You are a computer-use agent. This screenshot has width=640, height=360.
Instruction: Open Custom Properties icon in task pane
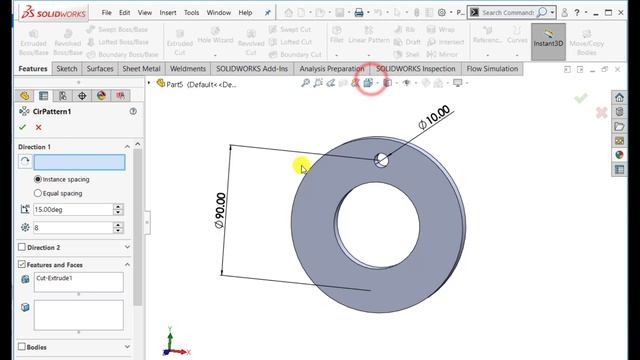click(x=619, y=169)
